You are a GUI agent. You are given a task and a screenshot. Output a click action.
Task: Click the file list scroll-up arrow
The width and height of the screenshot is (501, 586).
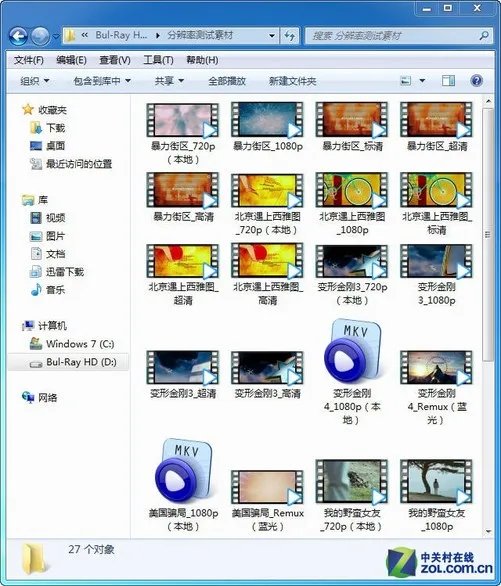(x=488, y=101)
